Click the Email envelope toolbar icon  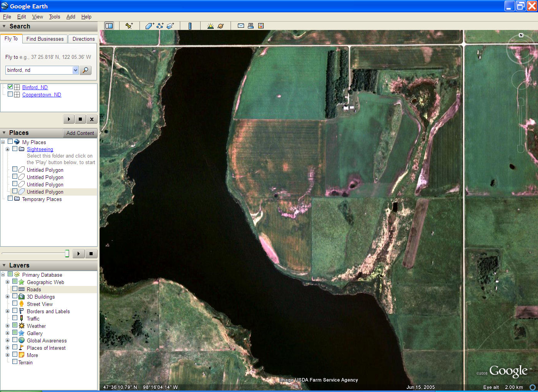click(x=241, y=26)
